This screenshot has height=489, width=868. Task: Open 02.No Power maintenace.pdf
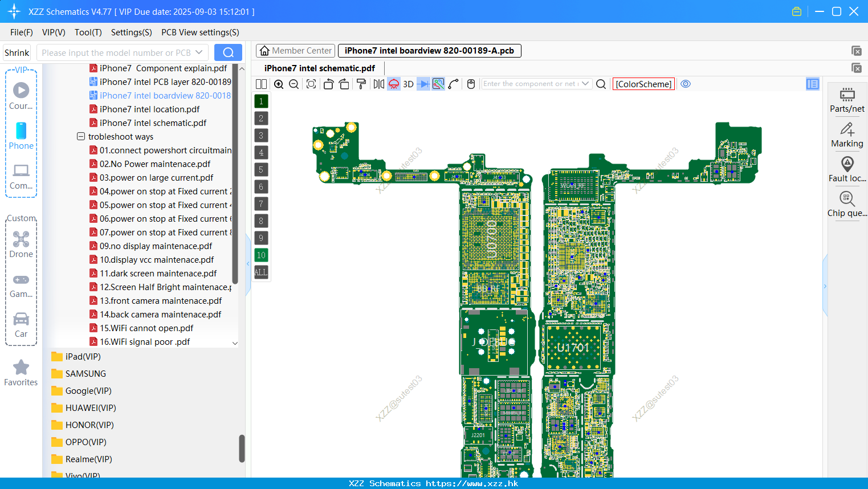155,164
